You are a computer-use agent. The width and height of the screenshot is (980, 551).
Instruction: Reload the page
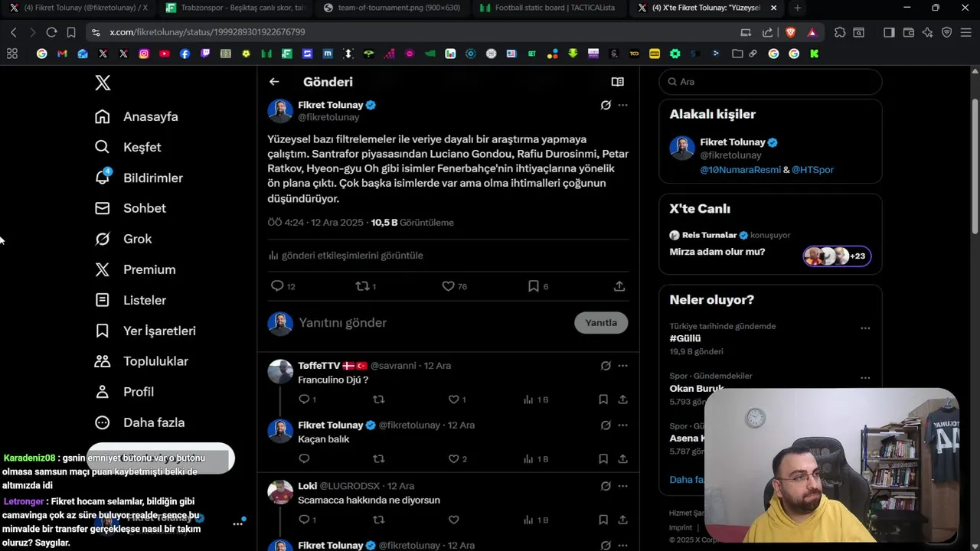pos(51,32)
